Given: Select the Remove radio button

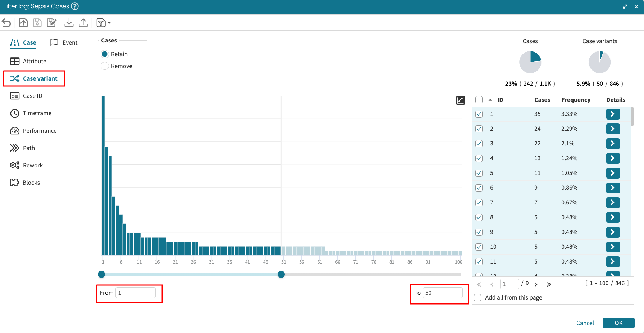Looking at the screenshot, I should pos(105,66).
